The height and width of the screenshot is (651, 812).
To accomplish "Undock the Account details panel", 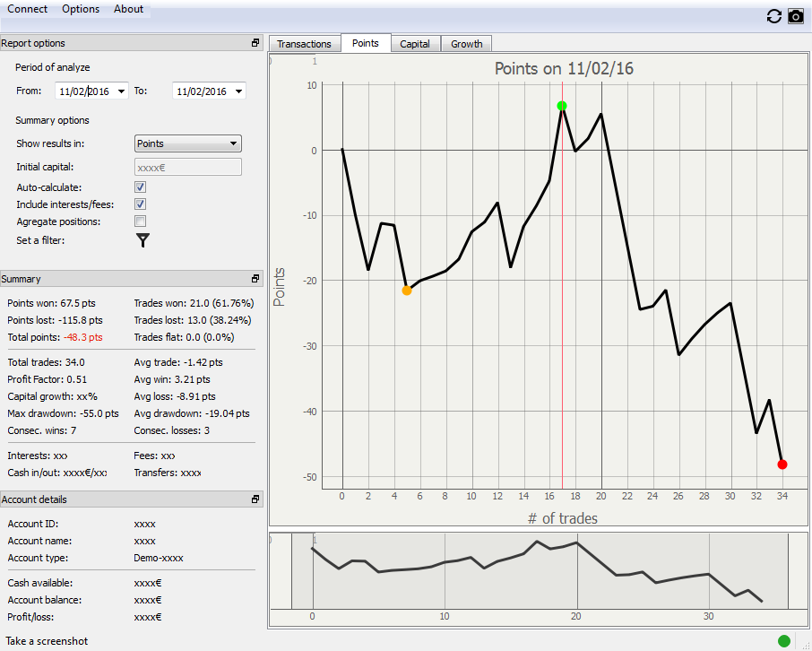I will click(255, 499).
